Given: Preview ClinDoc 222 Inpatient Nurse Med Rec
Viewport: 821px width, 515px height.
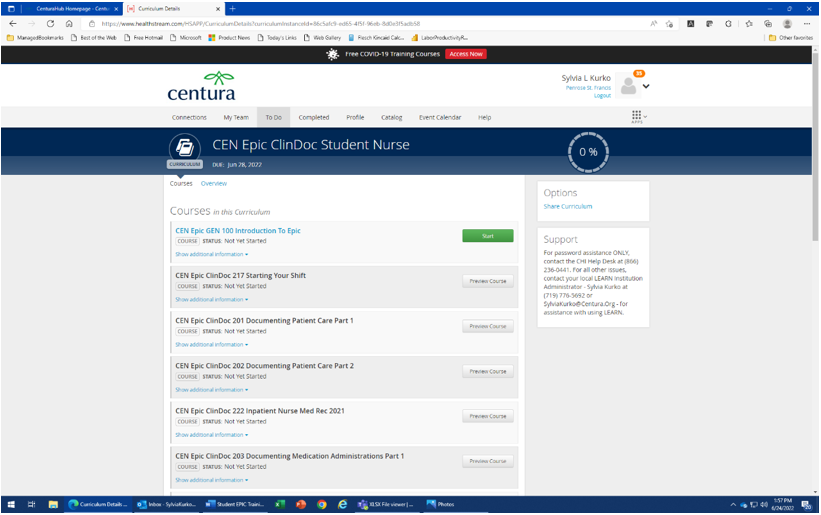Looking at the screenshot, I should click(487, 416).
